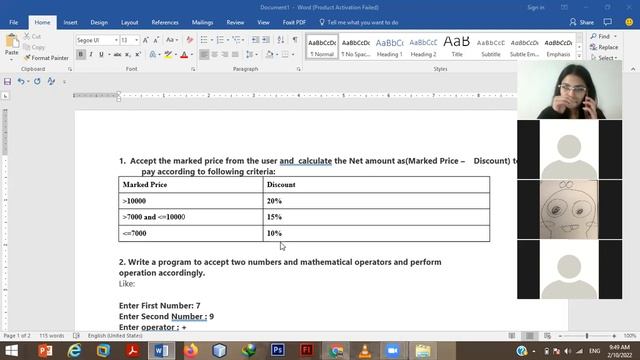This screenshot has width=640, height=360.
Task: Switch to Web Layout view
Action: coord(548,336)
